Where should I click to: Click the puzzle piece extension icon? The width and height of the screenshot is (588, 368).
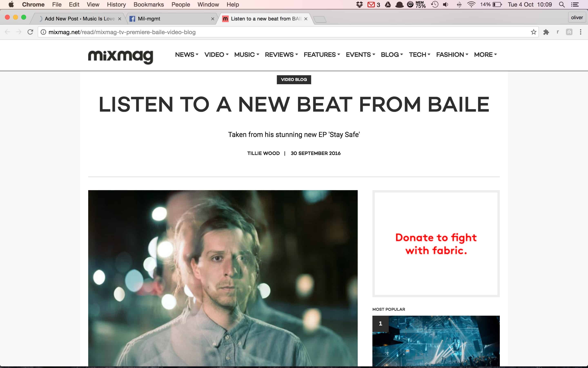546,32
